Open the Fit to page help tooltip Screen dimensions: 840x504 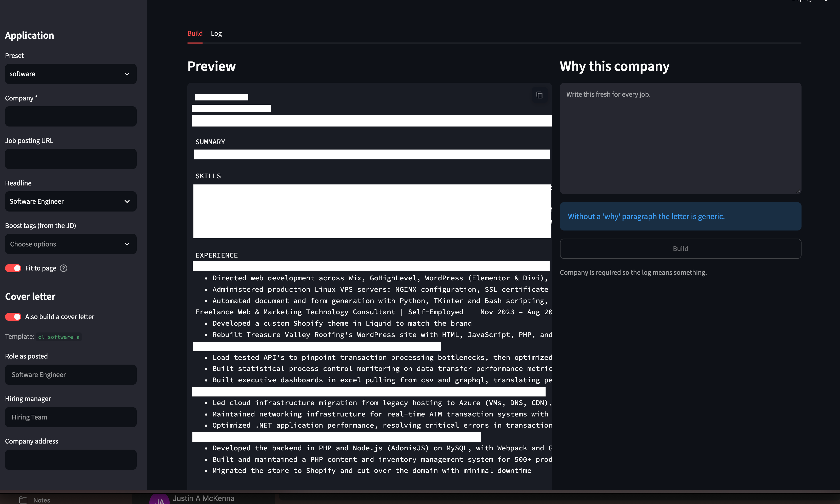(x=64, y=268)
